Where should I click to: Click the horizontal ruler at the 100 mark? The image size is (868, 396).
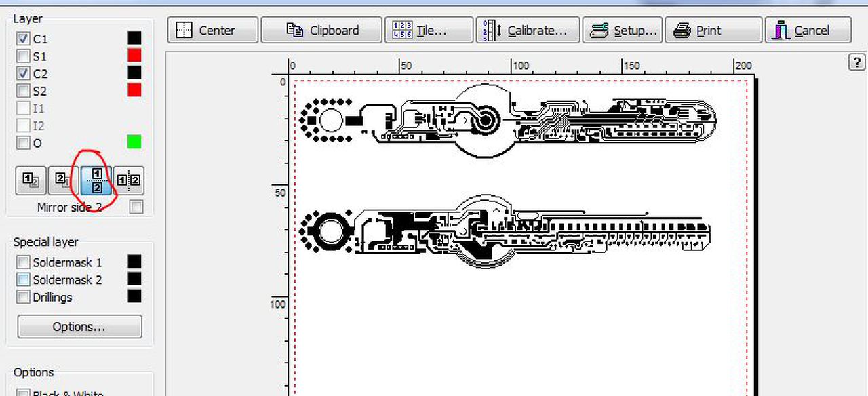point(521,66)
